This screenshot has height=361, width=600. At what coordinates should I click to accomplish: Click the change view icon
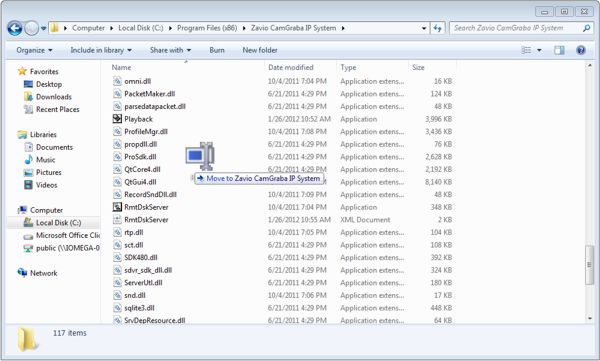coord(527,50)
